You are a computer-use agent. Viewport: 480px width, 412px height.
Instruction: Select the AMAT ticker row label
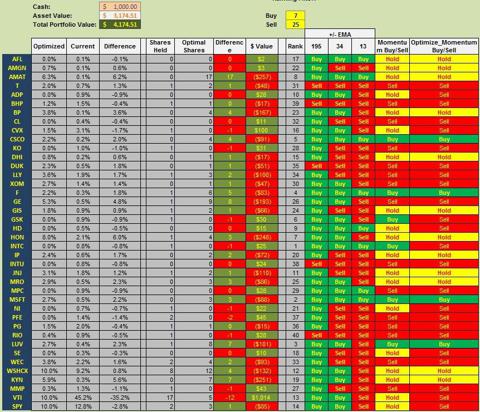pos(17,77)
